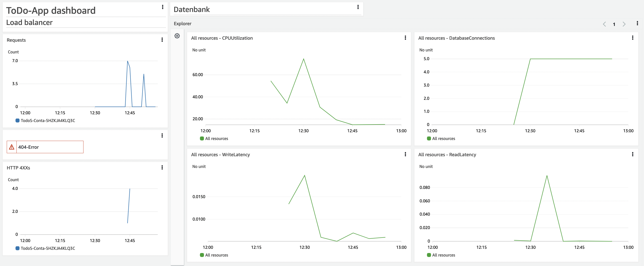Click the DatabaseConnections 5.0 plateau line
This screenshot has height=266, width=644.
571,59
